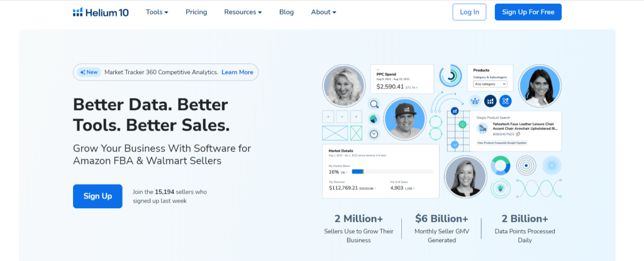Click the 2 Billion+ statistic
644x261 pixels.
pyautogui.click(x=525, y=218)
